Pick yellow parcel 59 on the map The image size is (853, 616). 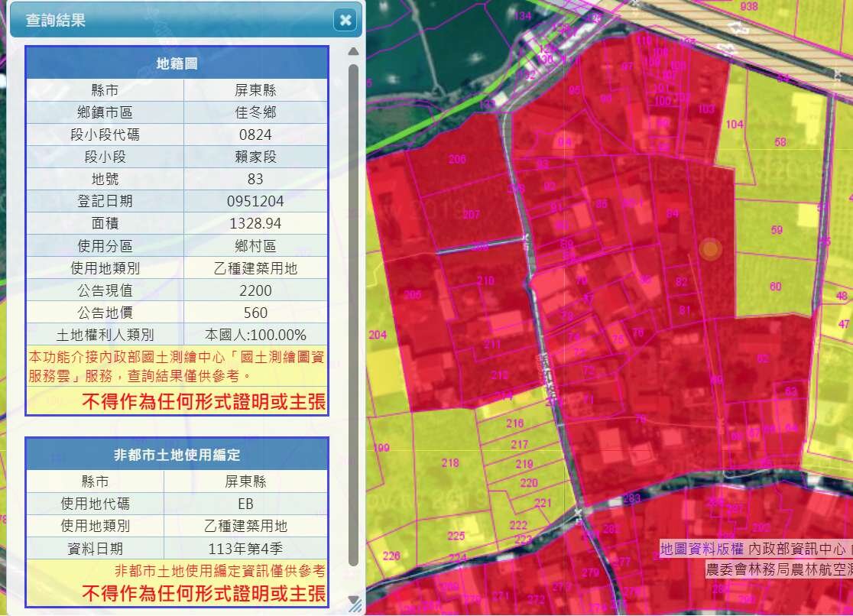(x=777, y=230)
